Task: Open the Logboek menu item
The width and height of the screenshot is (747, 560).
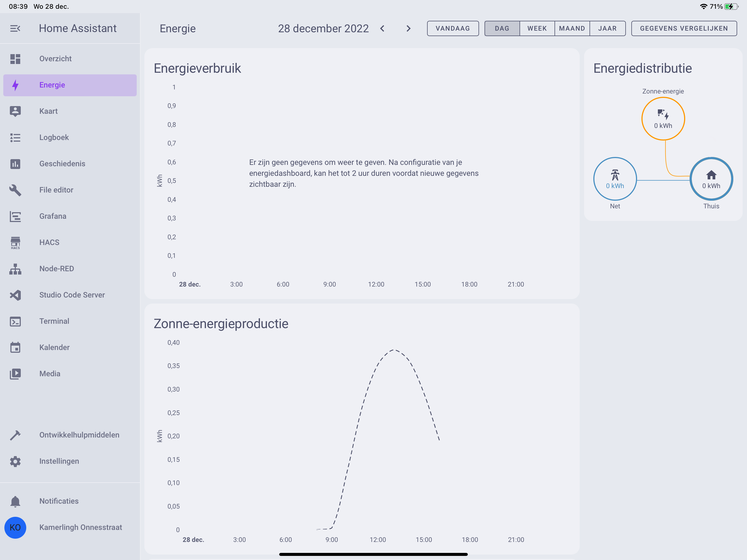Action: [54, 138]
